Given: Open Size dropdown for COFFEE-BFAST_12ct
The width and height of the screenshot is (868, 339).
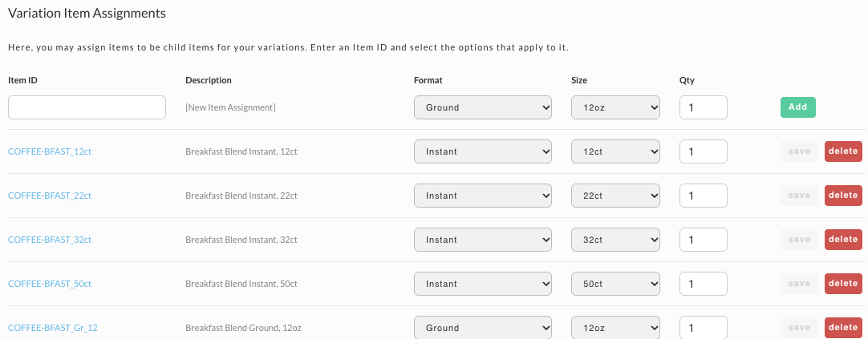Looking at the screenshot, I should point(615,151).
